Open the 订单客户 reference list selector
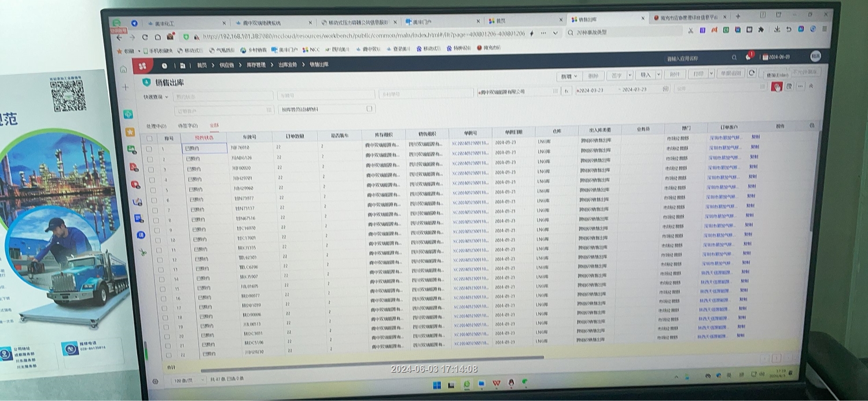The height and width of the screenshot is (401, 868). pos(269,109)
